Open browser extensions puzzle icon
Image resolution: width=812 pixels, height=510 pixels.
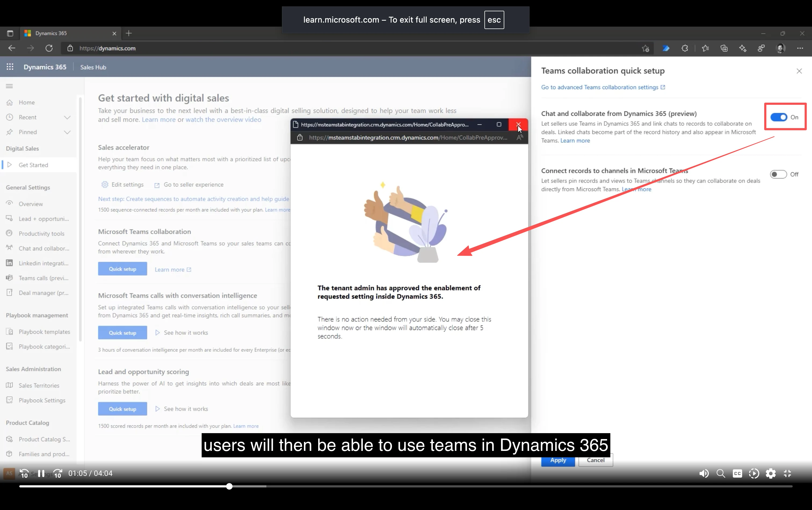(684, 48)
